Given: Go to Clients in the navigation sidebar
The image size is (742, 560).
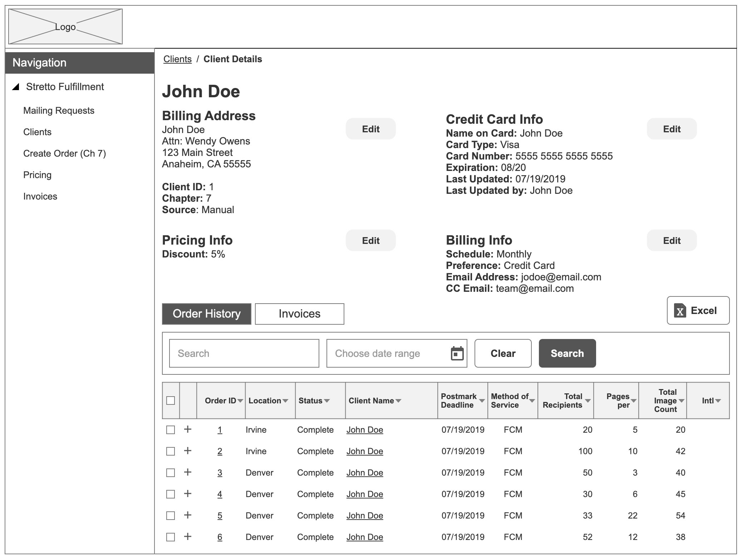Looking at the screenshot, I should point(37,132).
